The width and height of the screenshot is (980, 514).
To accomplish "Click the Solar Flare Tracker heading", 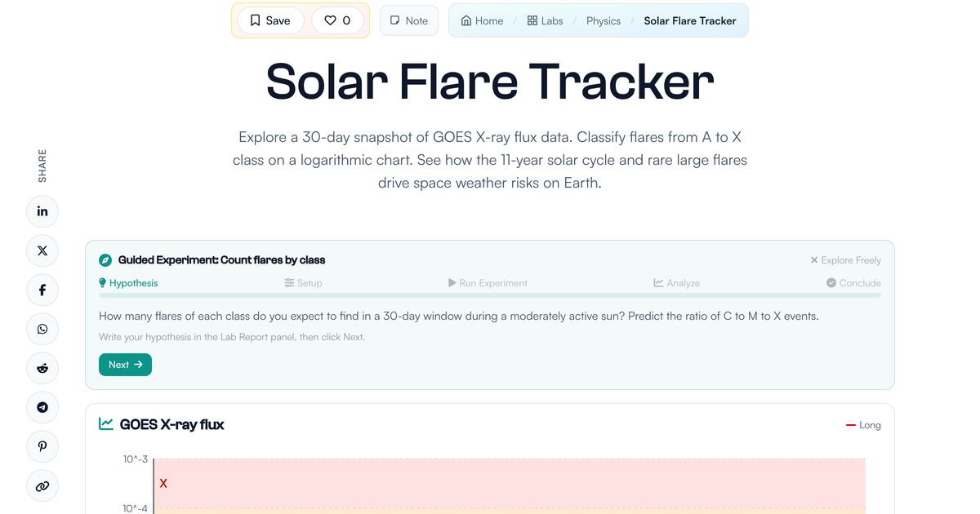I will click(490, 82).
